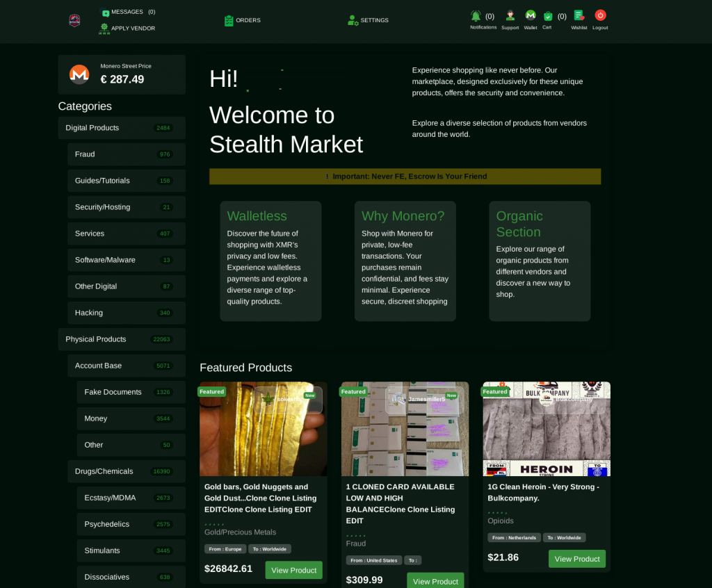Open the Bulkcompany product image
The height and width of the screenshot is (588, 712).
tap(547, 429)
